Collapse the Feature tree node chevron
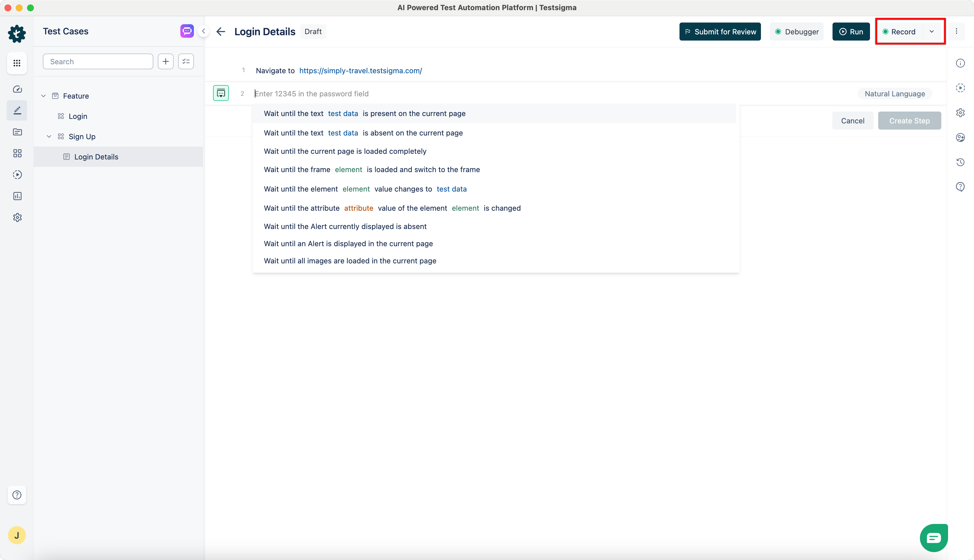The height and width of the screenshot is (560, 974). click(43, 96)
